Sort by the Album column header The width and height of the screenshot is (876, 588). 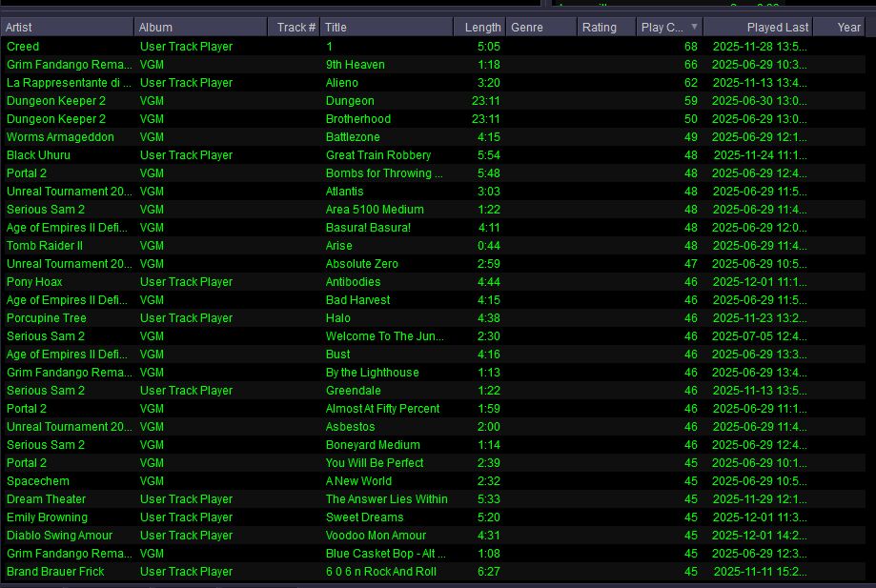coord(200,28)
